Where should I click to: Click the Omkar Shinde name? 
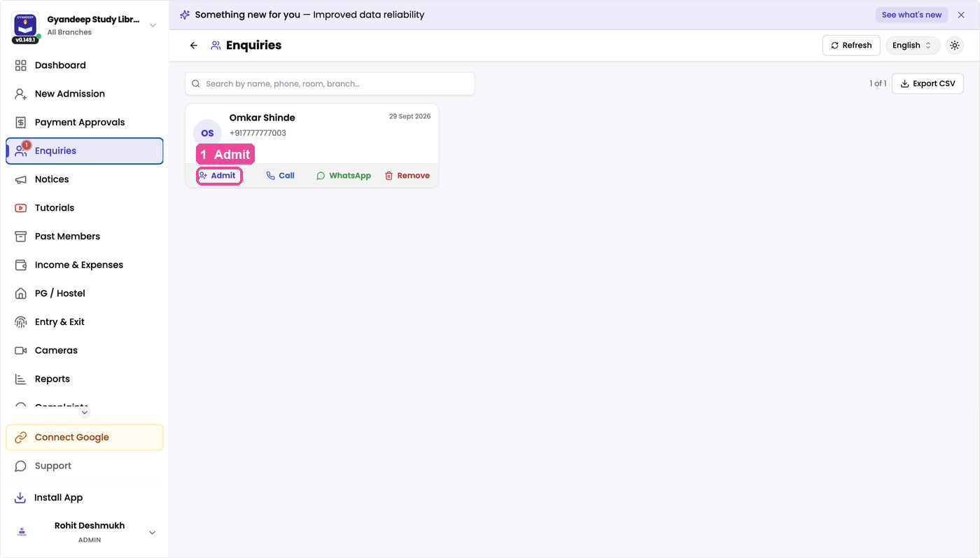(262, 118)
